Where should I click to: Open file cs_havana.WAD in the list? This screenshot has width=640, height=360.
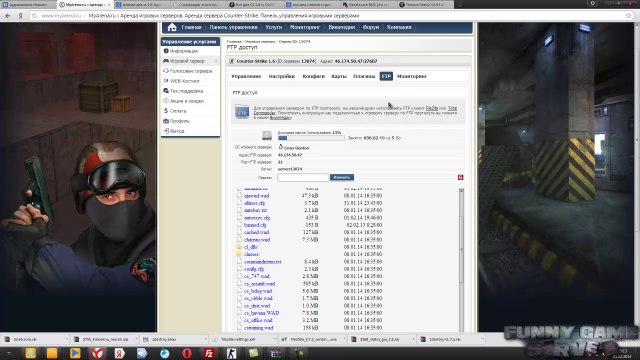click(261, 313)
